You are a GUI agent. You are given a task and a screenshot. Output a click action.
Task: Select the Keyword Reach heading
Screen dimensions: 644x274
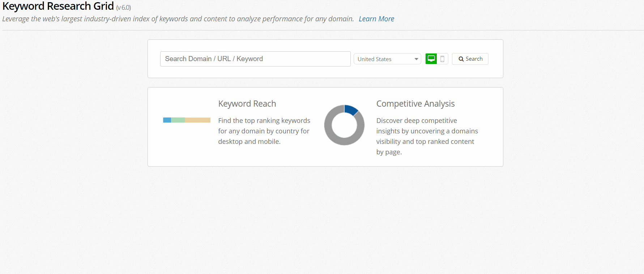point(247,104)
